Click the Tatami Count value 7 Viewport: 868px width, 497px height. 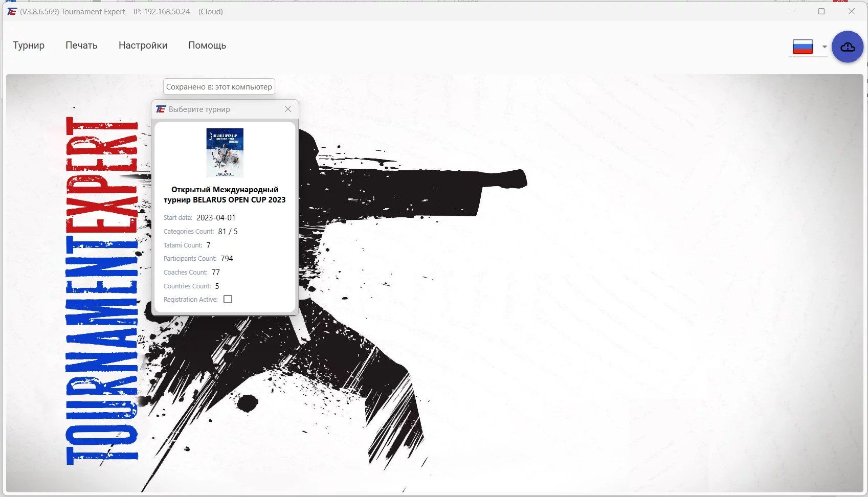209,245
